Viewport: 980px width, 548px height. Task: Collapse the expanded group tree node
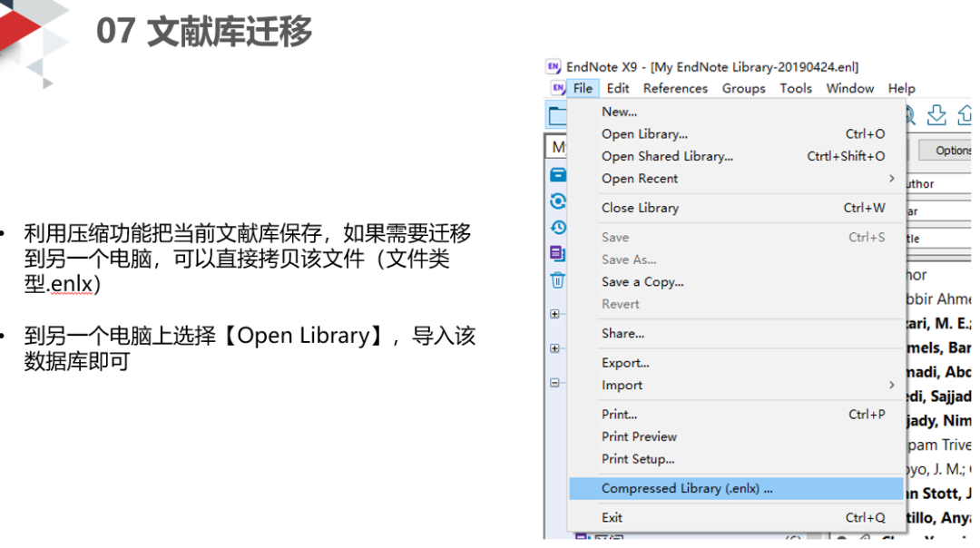tap(555, 383)
